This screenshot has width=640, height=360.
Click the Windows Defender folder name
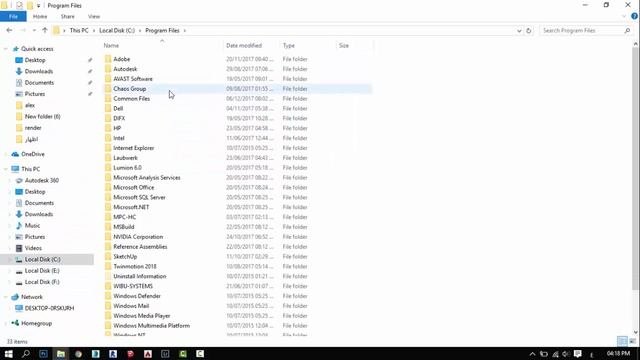pyautogui.click(x=137, y=296)
